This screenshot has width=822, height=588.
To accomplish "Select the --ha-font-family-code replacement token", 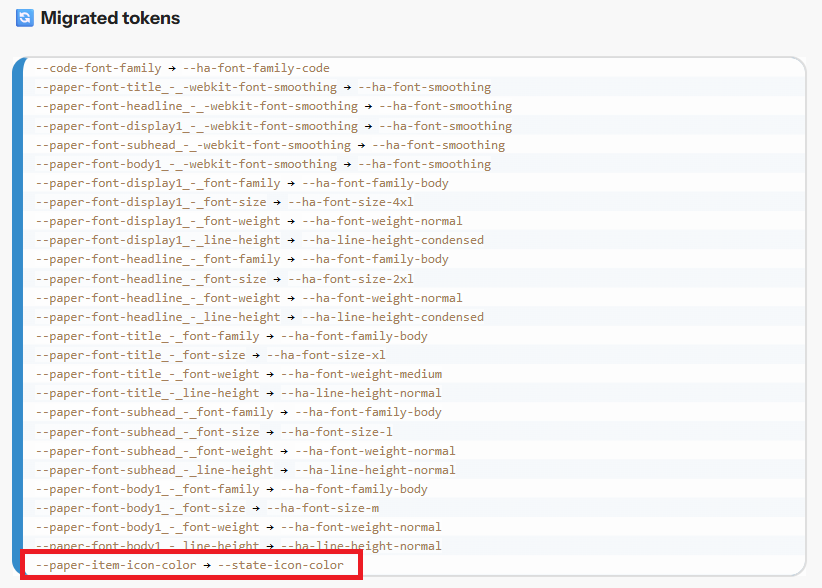I will pos(256,68).
